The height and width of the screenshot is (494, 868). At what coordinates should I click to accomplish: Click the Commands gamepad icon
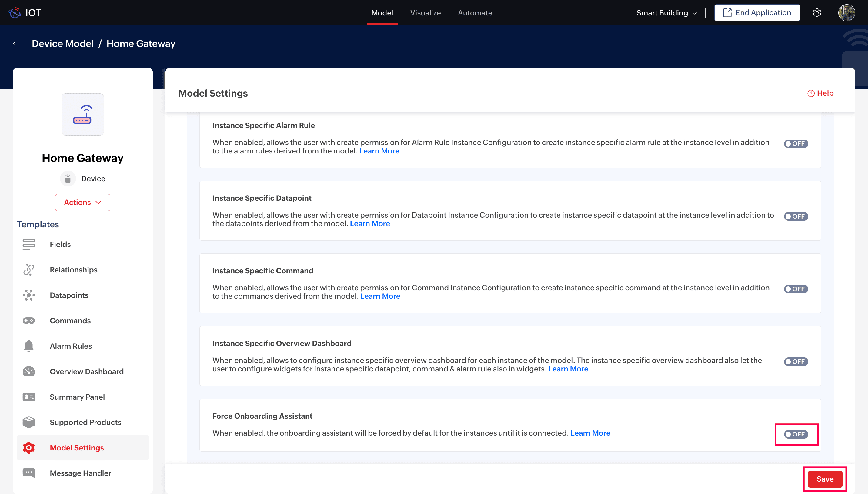pos(28,321)
